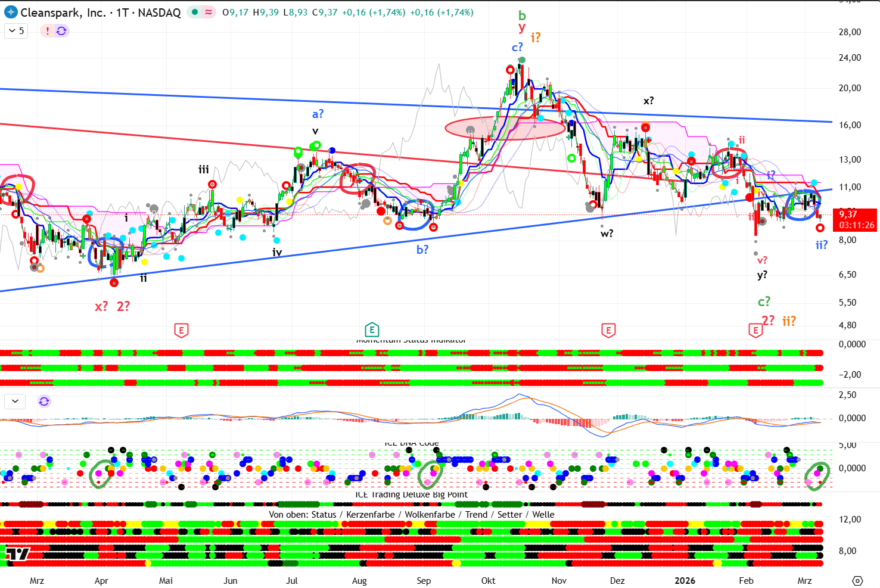Click the green market status dot
880x588 pixels.
pyautogui.click(x=195, y=13)
